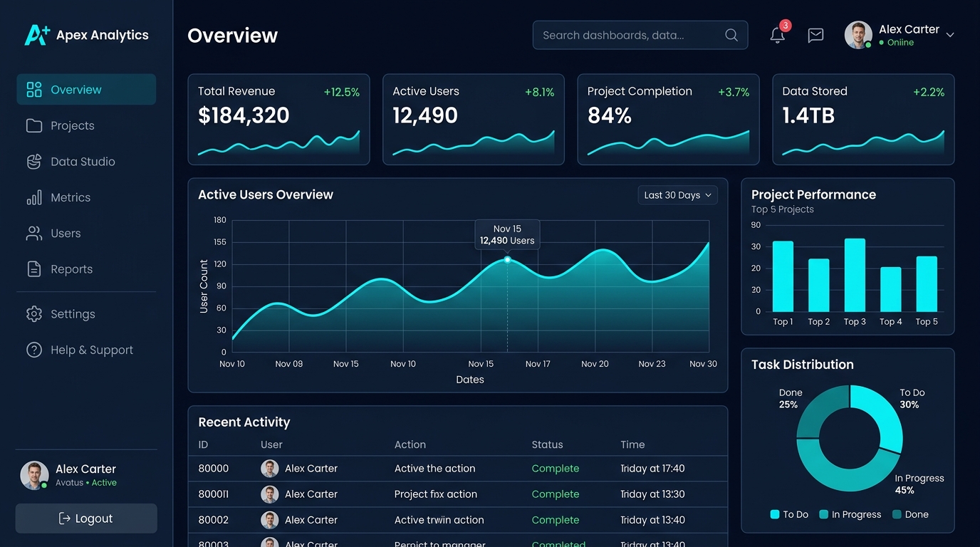Open the Total Revenue stat card

[x=278, y=120]
